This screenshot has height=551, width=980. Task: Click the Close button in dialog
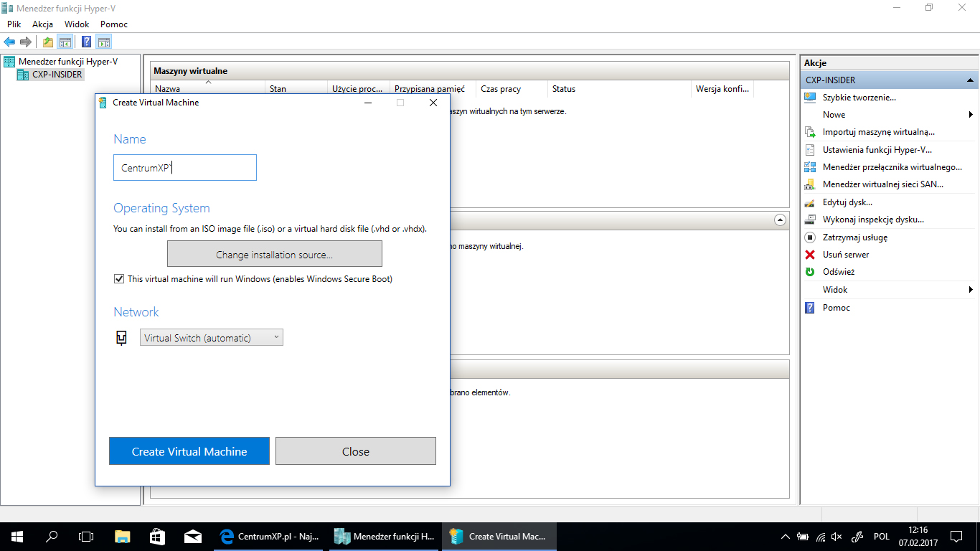pos(356,451)
